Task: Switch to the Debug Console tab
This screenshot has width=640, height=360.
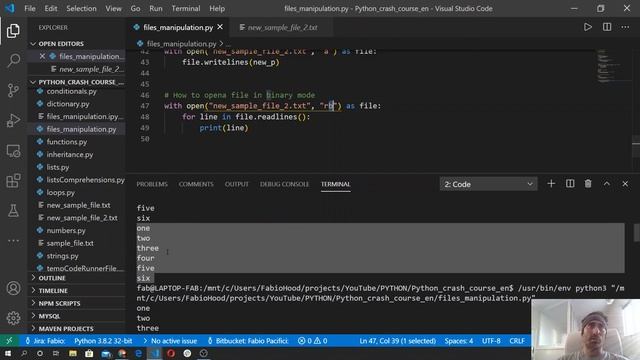Action: [x=284, y=184]
